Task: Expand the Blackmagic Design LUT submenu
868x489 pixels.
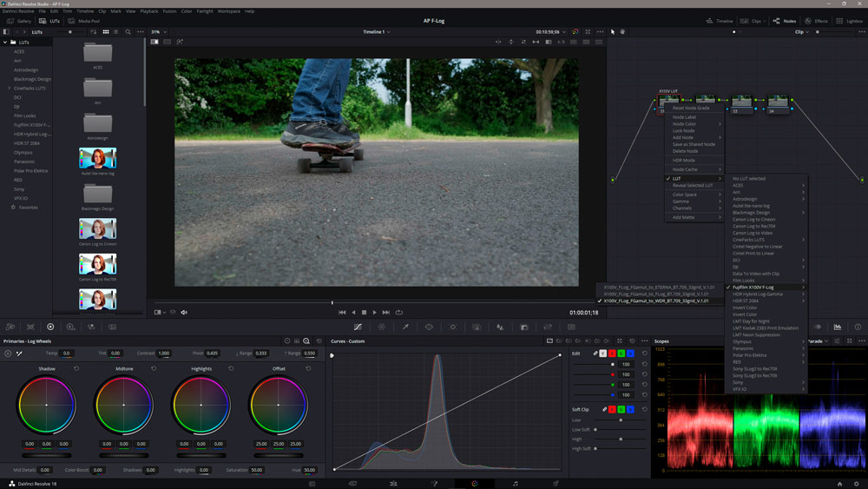Action: [x=766, y=213]
